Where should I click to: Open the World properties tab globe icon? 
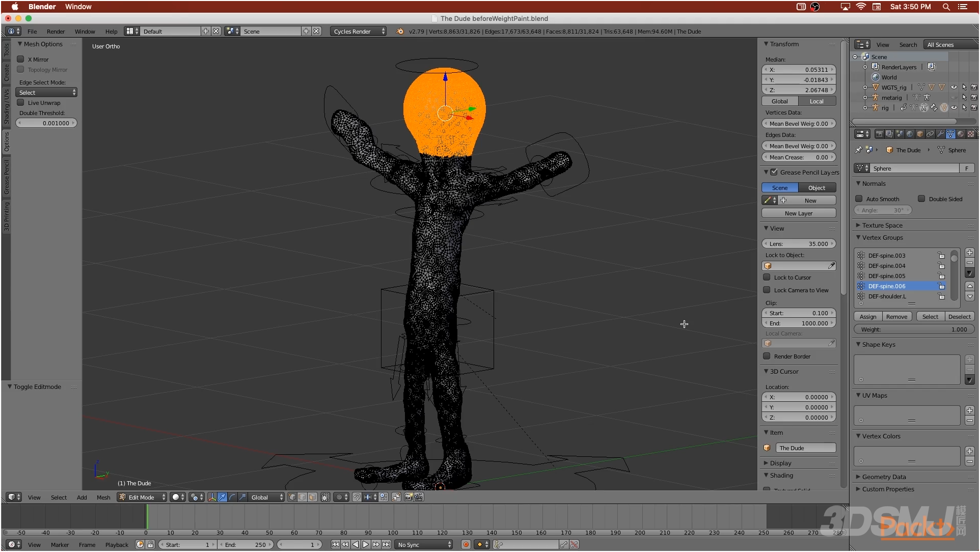(x=910, y=134)
